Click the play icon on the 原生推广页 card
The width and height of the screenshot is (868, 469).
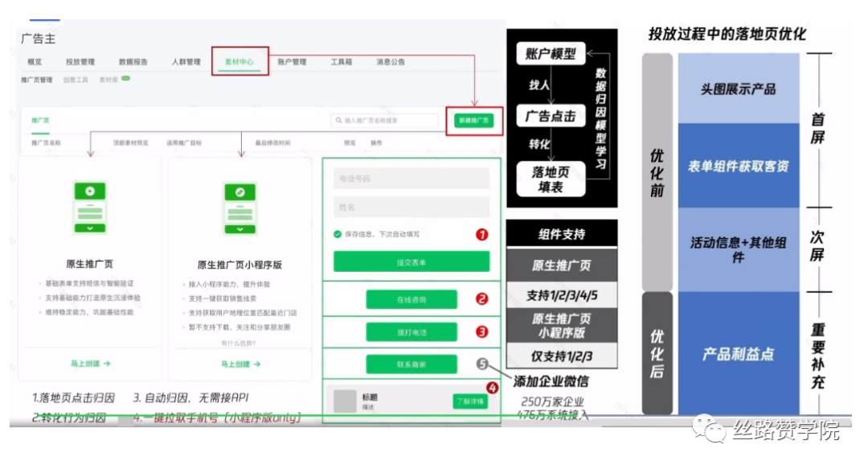[90, 191]
